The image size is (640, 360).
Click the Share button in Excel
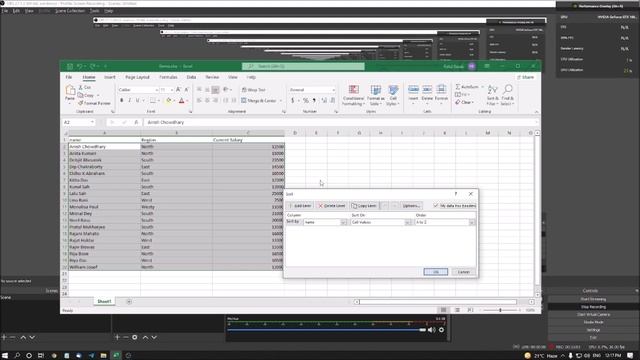pos(526,77)
